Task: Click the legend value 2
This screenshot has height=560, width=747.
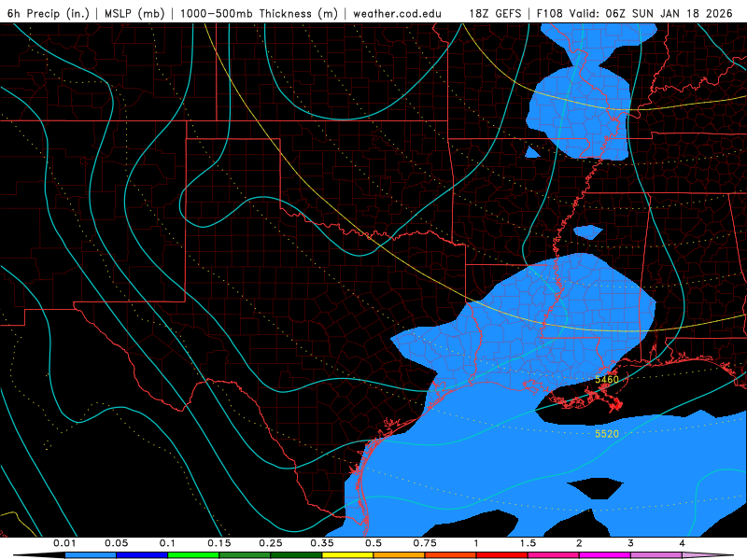Action: (579, 543)
